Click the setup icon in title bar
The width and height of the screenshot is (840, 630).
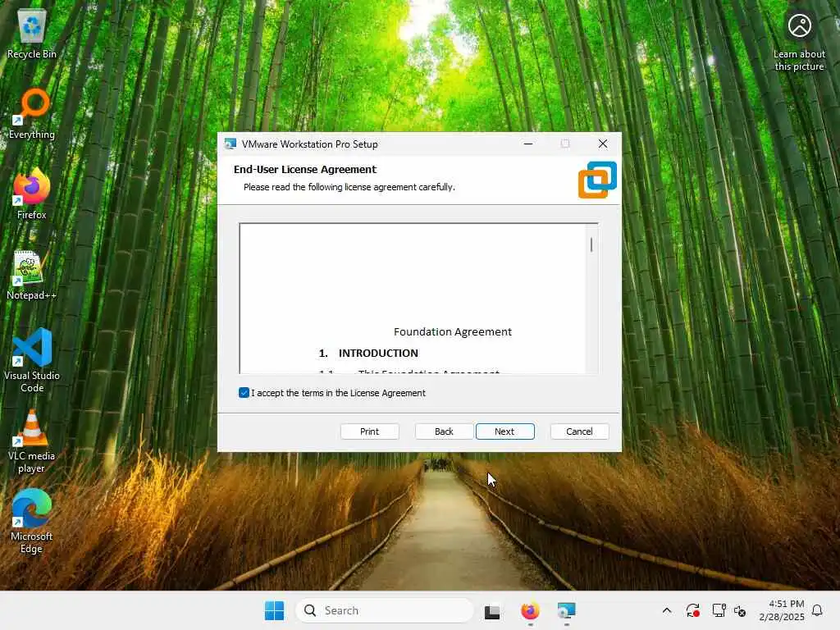coord(231,144)
